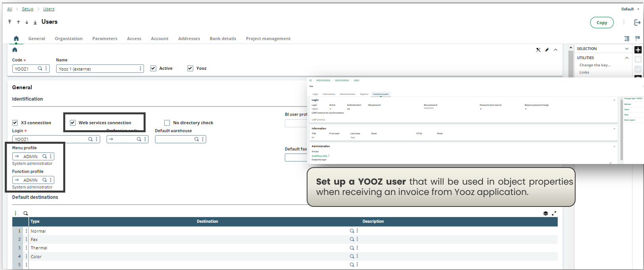Toggle the Yooz checkbox
The width and height of the screenshot is (644, 270).
[x=190, y=68]
